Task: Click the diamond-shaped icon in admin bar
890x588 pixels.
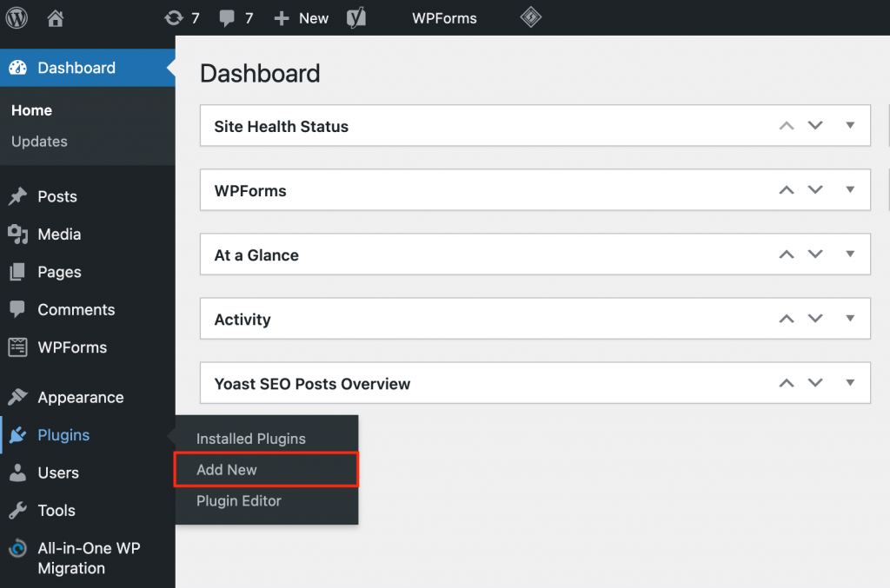Action: 530,17
